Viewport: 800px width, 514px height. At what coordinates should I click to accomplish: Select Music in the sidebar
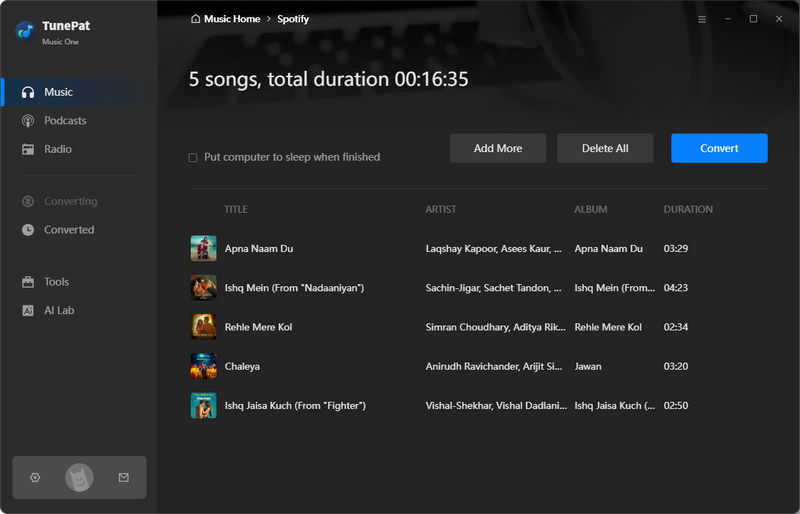pos(58,92)
